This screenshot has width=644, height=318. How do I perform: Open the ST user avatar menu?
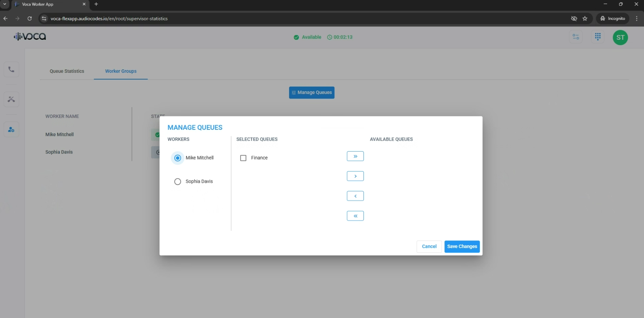620,37
